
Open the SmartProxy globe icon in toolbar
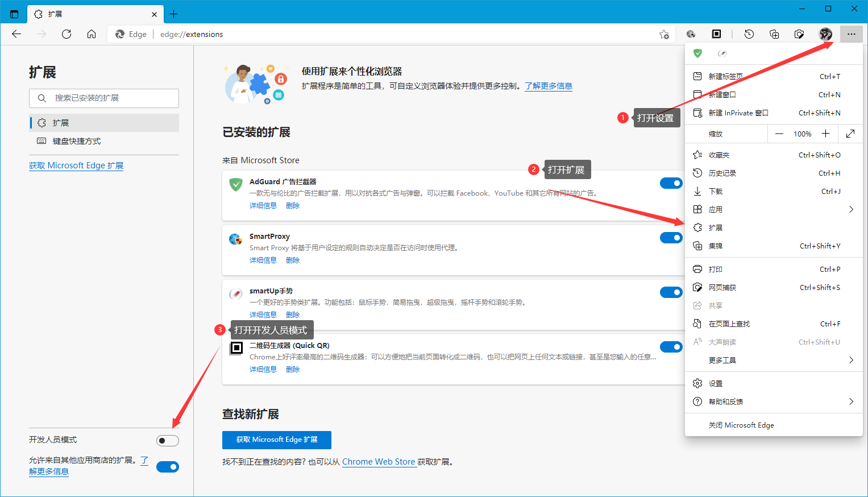click(691, 34)
